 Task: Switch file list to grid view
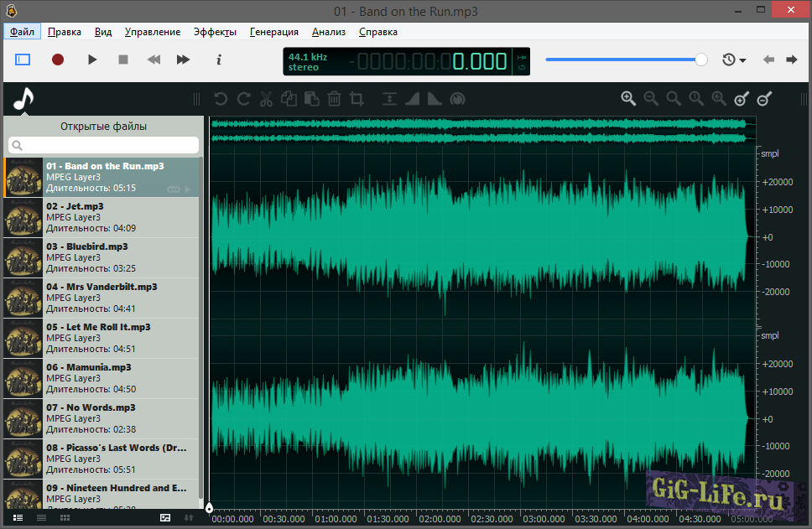(65, 518)
